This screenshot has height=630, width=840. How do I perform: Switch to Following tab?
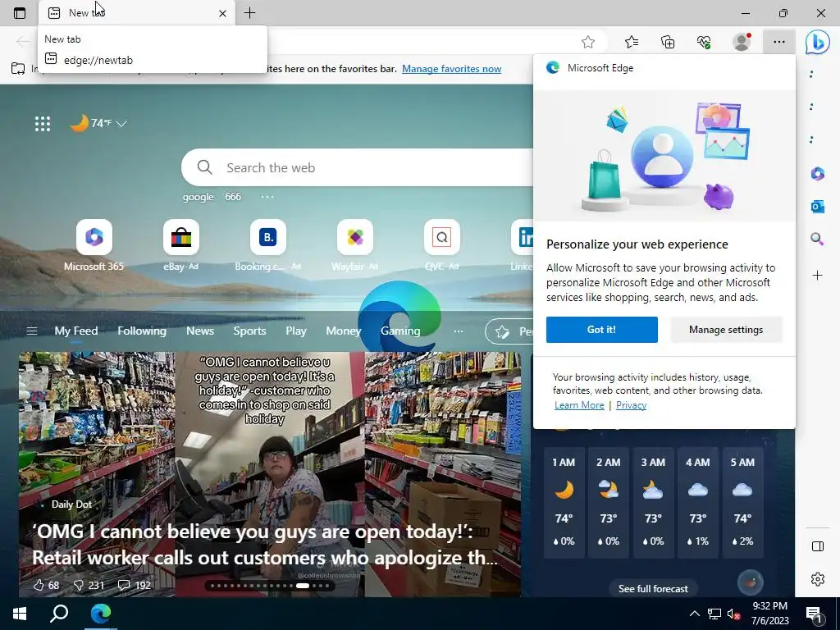click(142, 331)
